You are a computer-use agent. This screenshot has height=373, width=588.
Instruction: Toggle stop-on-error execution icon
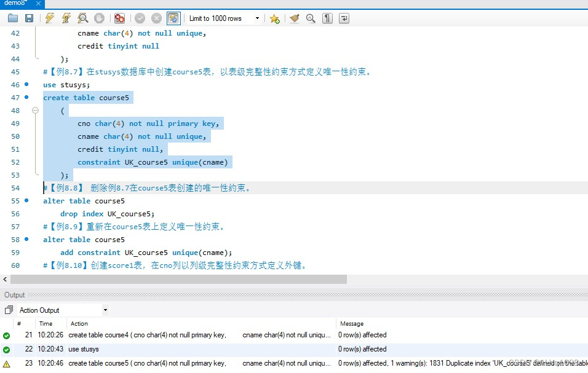click(119, 18)
